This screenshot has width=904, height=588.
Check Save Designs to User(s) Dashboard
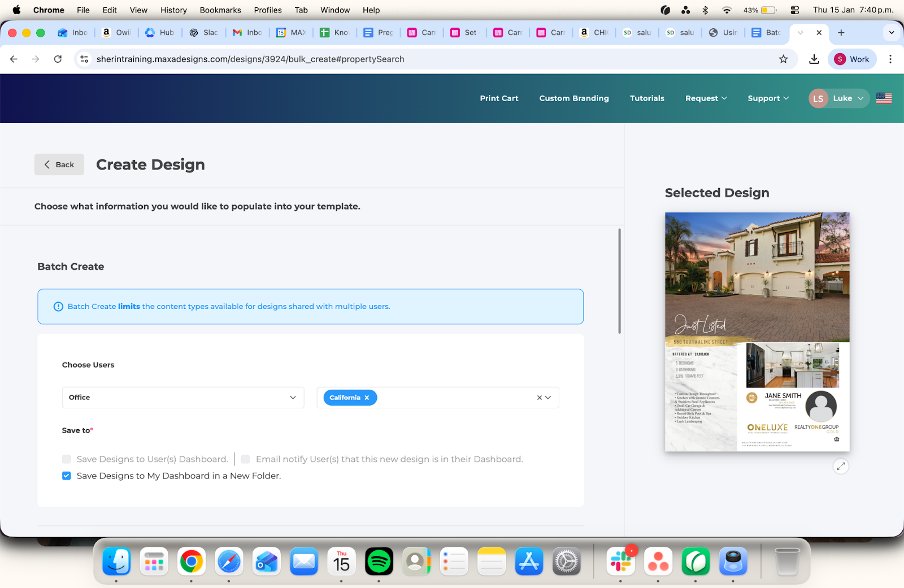click(x=67, y=459)
